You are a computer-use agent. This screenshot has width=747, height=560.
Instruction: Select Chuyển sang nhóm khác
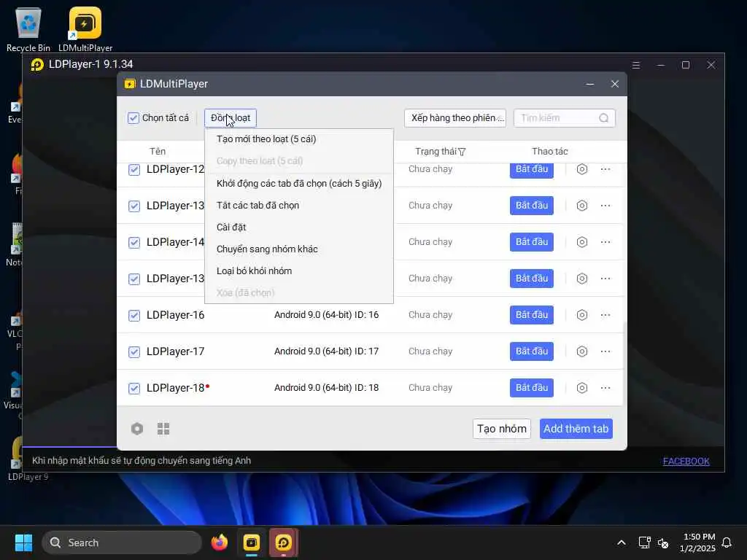[299, 249]
